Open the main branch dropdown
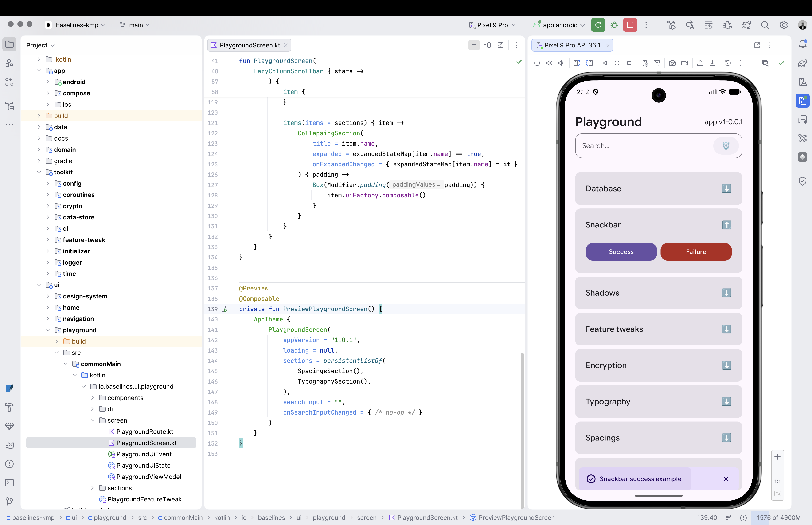The height and width of the screenshot is (525, 812). coord(135,25)
